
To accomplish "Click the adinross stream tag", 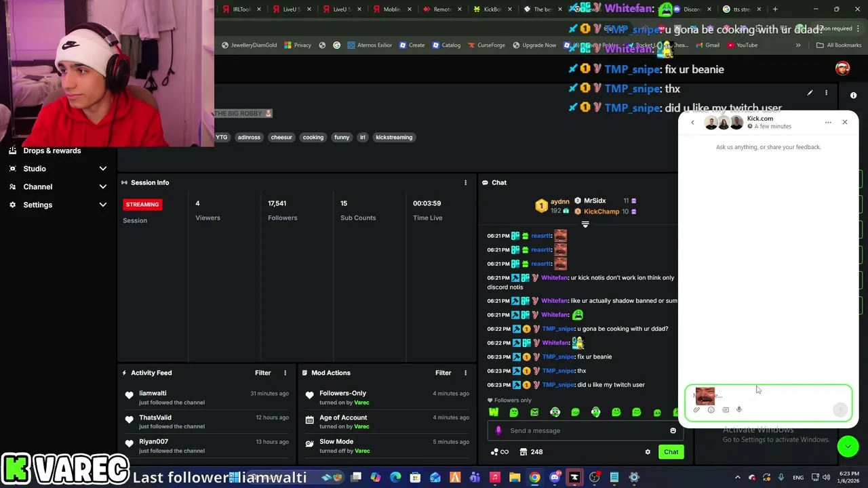I will [x=249, y=137].
